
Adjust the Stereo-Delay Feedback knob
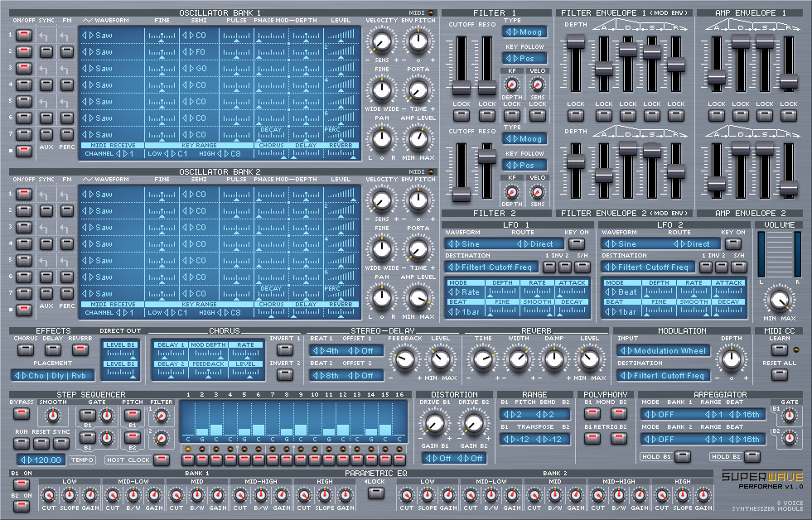[x=405, y=359]
